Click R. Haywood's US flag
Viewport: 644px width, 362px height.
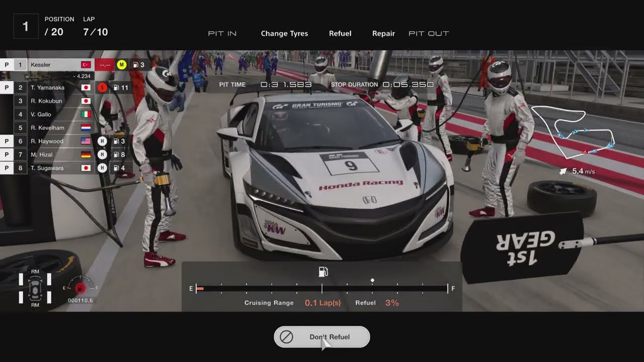click(x=86, y=141)
